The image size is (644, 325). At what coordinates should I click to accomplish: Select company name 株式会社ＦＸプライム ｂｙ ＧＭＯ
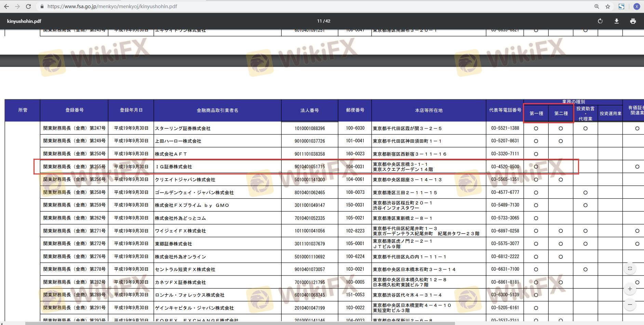(192, 205)
